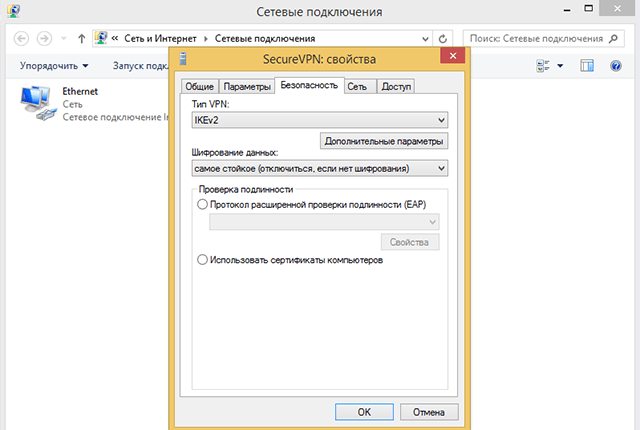Toggle the preview pane icon
This screenshot has width=640, height=430.
(x=587, y=66)
